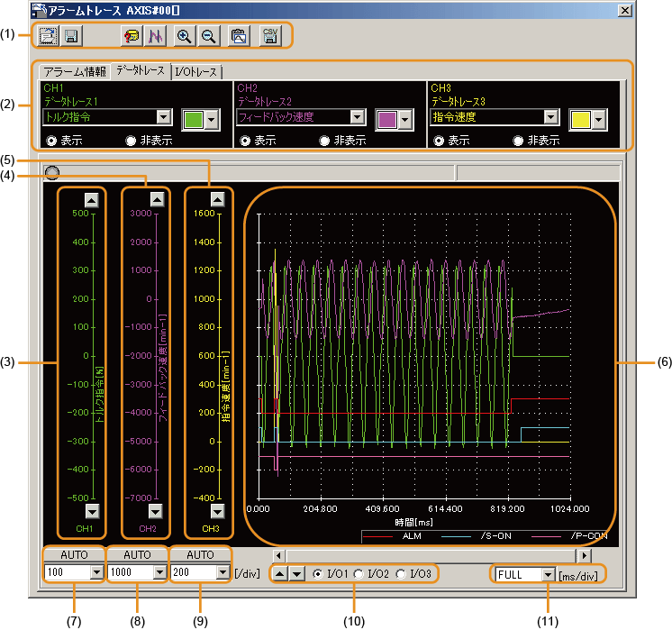Switch to the I/Oトレース tab
672x630 pixels.
(x=196, y=71)
